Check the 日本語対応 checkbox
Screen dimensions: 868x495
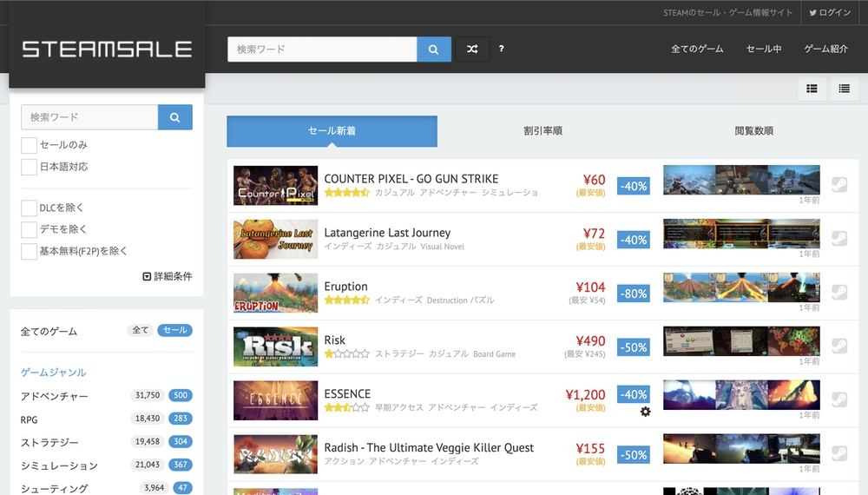(x=30, y=167)
